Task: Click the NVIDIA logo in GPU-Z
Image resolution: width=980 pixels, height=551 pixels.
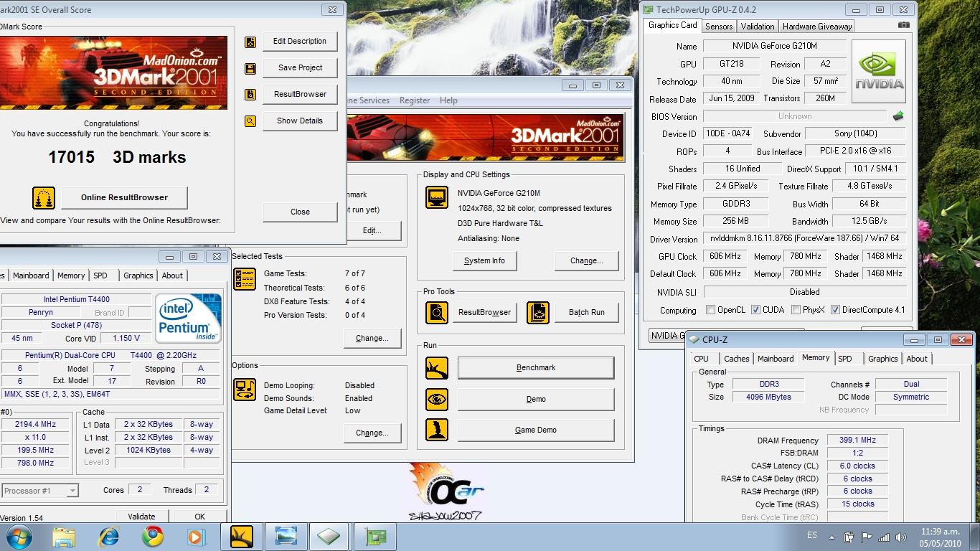Action: [878, 71]
